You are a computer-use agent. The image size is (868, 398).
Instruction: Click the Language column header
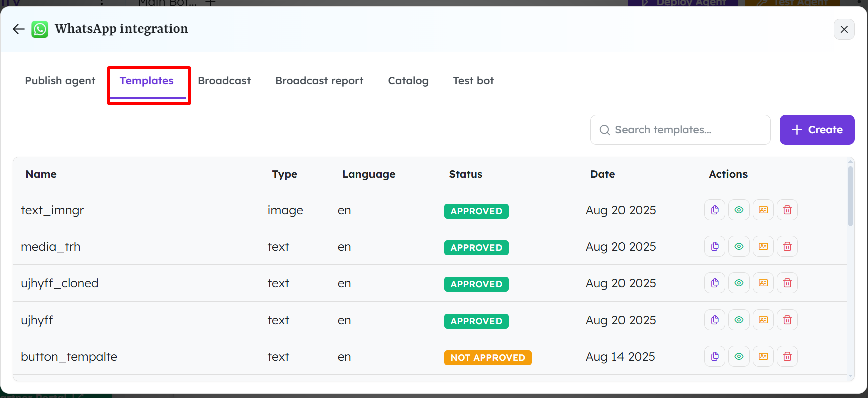point(369,174)
